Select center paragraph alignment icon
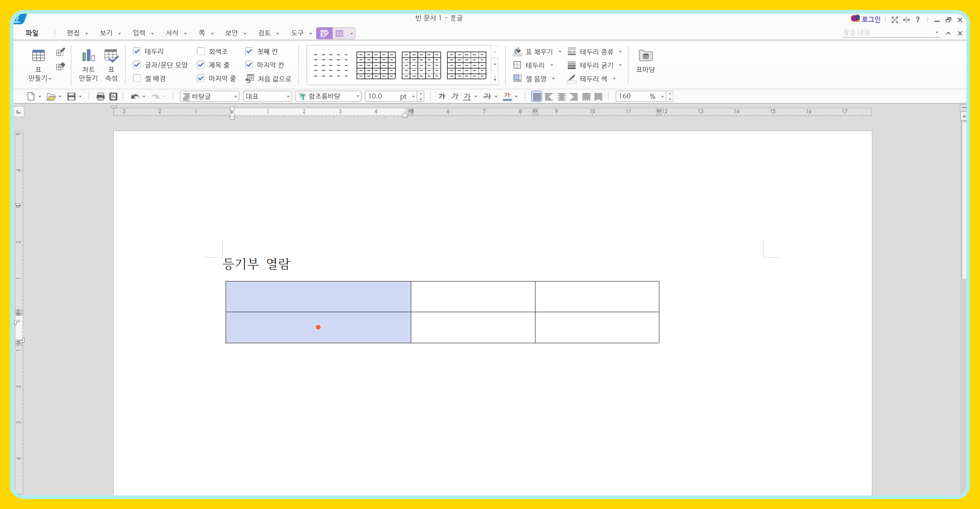980x509 pixels. (x=561, y=97)
